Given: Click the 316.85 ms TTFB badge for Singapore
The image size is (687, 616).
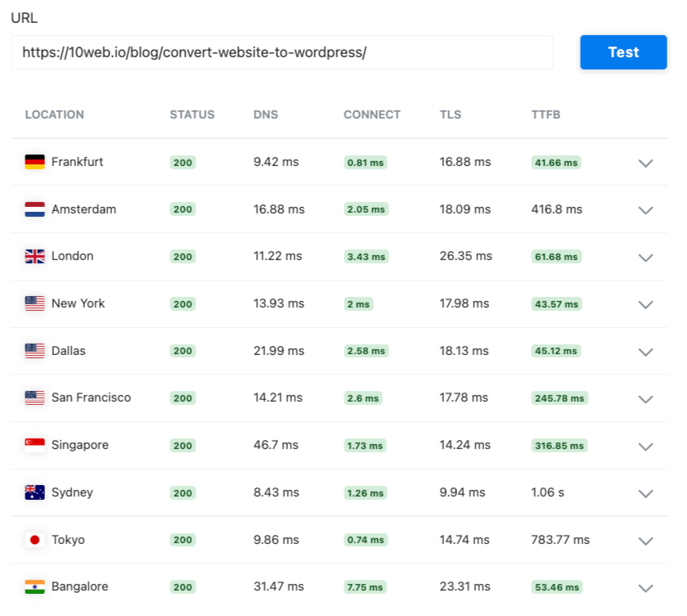Looking at the screenshot, I should [559, 446].
